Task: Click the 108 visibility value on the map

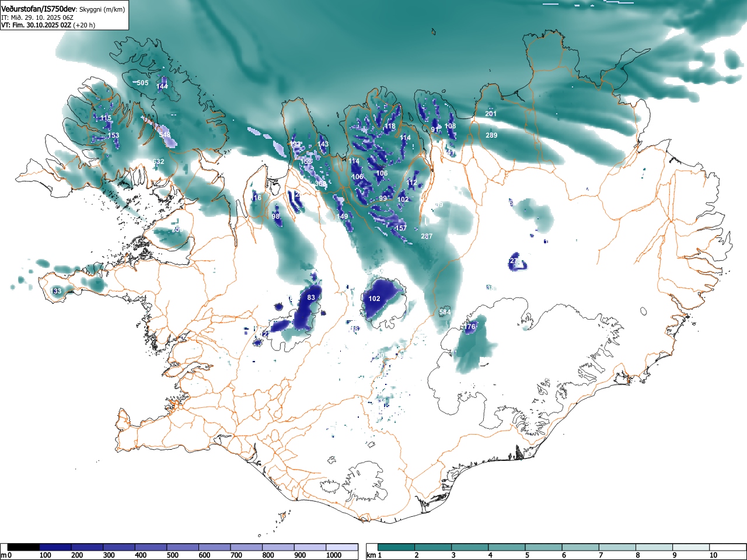Action: click(x=451, y=126)
